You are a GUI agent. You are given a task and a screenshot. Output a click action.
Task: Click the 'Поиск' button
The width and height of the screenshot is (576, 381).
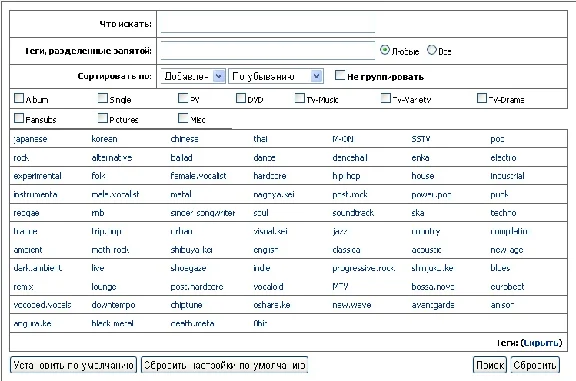point(490,365)
